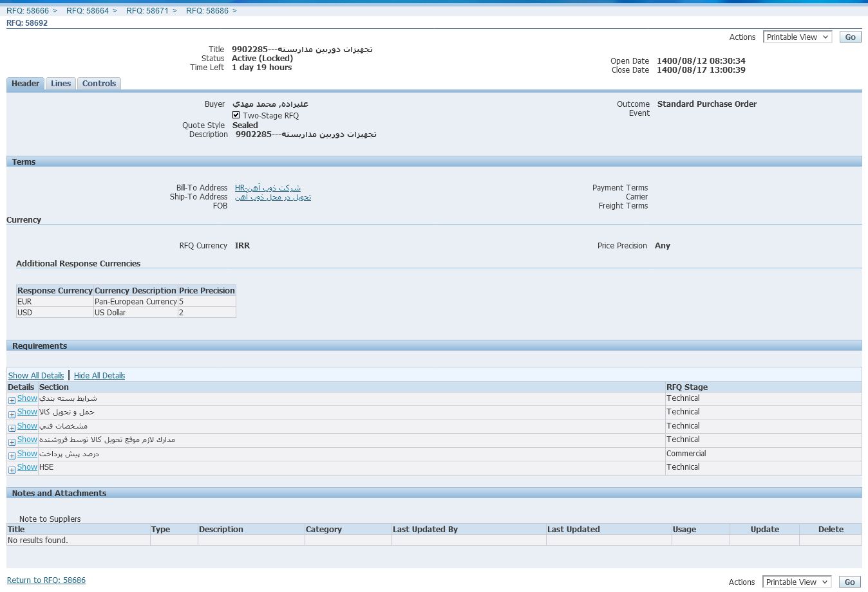Click the No results found text
Image resolution: width=868 pixels, height=592 pixels.
pos(38,541)
